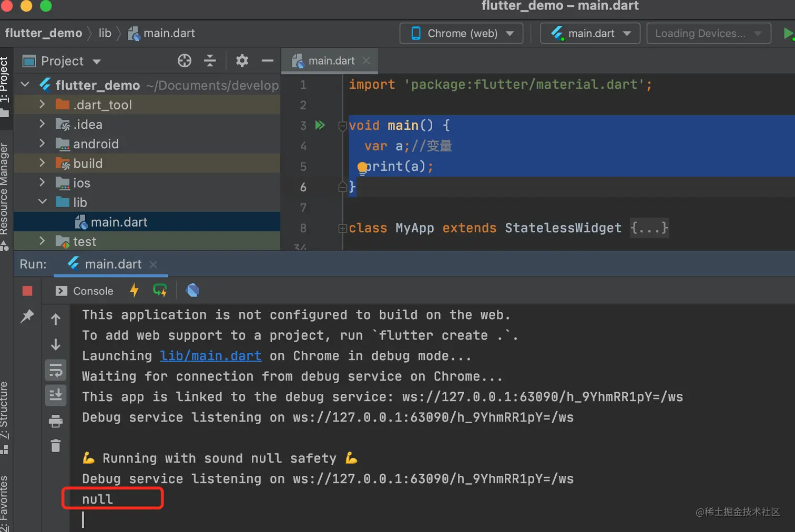Click the expanded {...} fold placeholder

[x=649, y=228]
